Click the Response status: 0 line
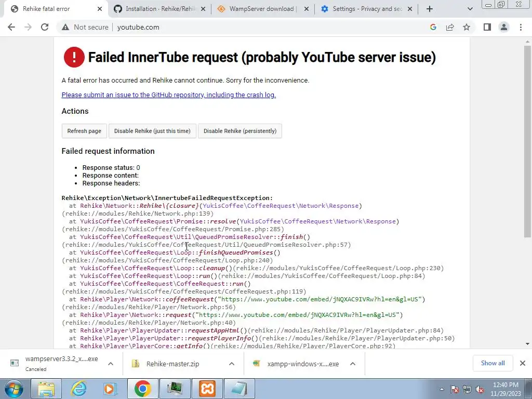Viewport: 532px width, 399px height. 111,168
